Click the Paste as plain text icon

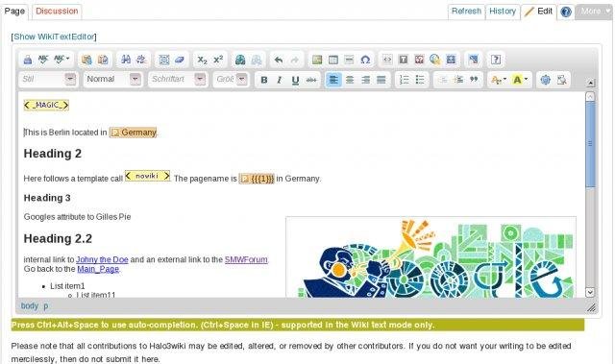point(86,60)
